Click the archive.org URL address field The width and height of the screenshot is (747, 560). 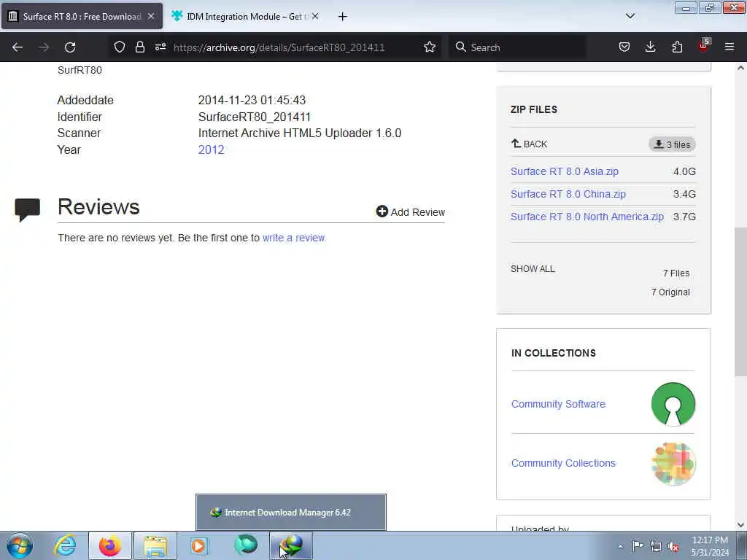[279, 47]
